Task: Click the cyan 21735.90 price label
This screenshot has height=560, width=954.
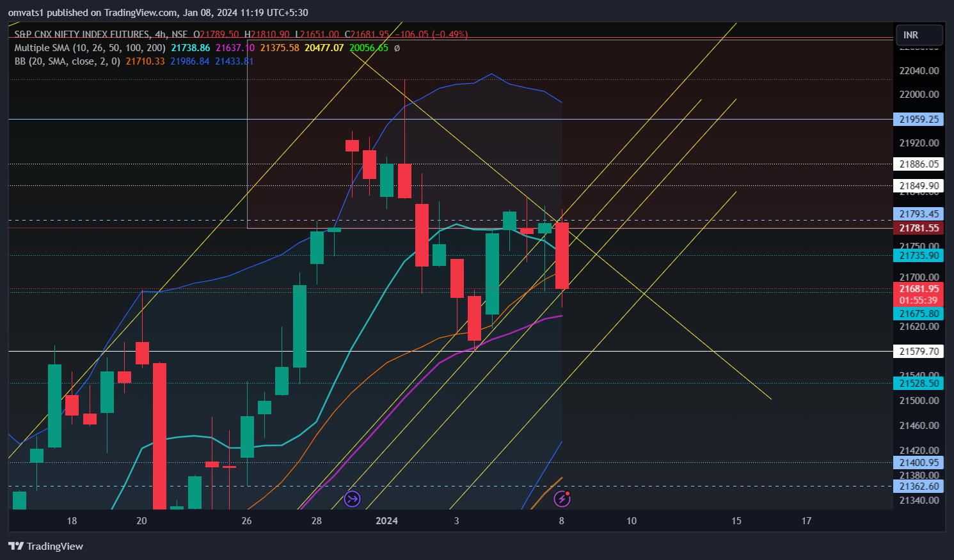Action: tap(919, 256)
